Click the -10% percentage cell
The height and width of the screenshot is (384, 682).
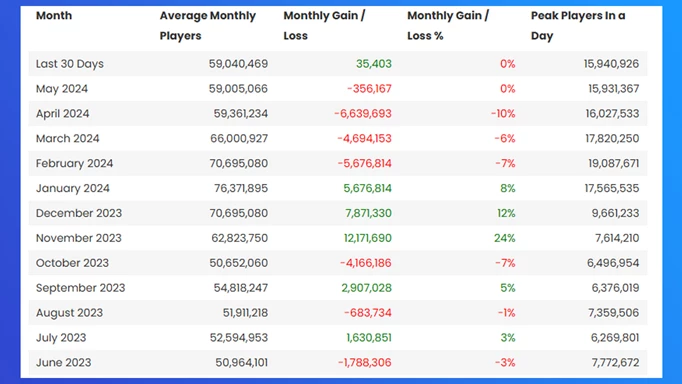tap(503, 114)
